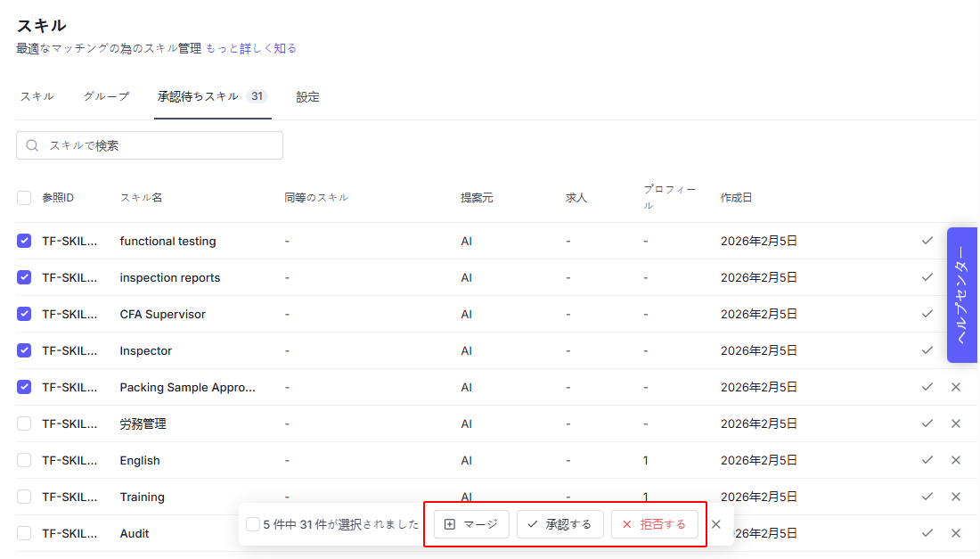The height and width of the screenshot is (559, 980).
Task: Click the red 拒否する button
Action: 654,524
